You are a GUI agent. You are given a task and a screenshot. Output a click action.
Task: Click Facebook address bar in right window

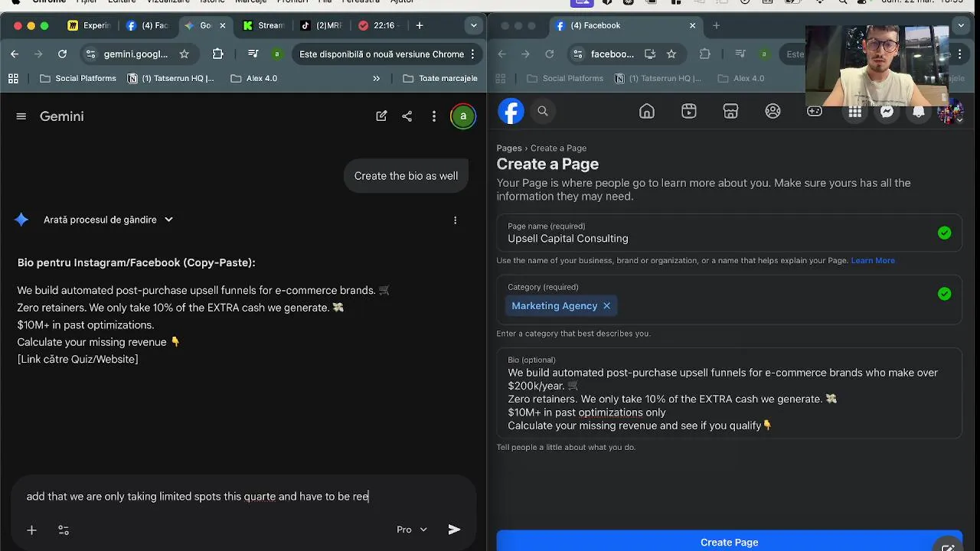[x=612, y=54]
